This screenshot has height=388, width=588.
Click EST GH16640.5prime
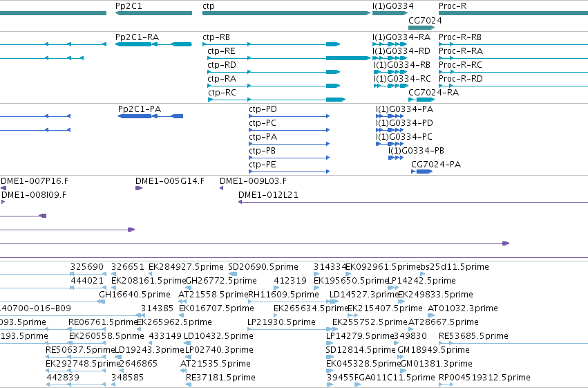click(x=135, y=295)
